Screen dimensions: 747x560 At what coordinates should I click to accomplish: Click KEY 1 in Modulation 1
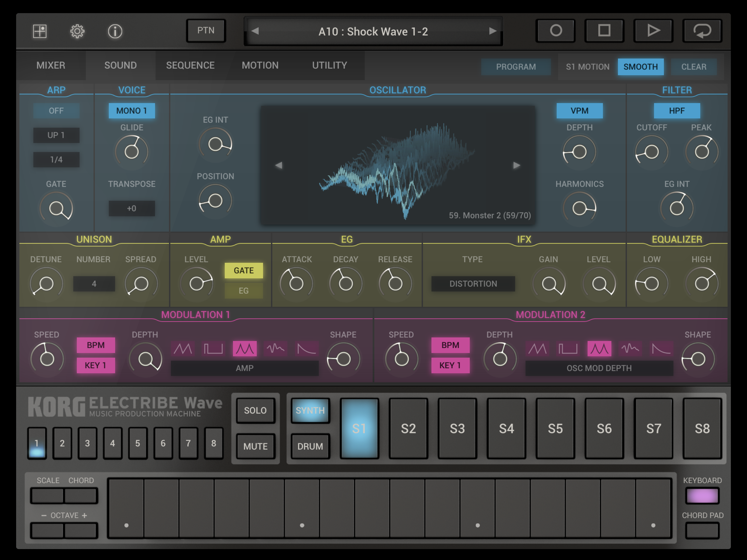coord(96,366)
